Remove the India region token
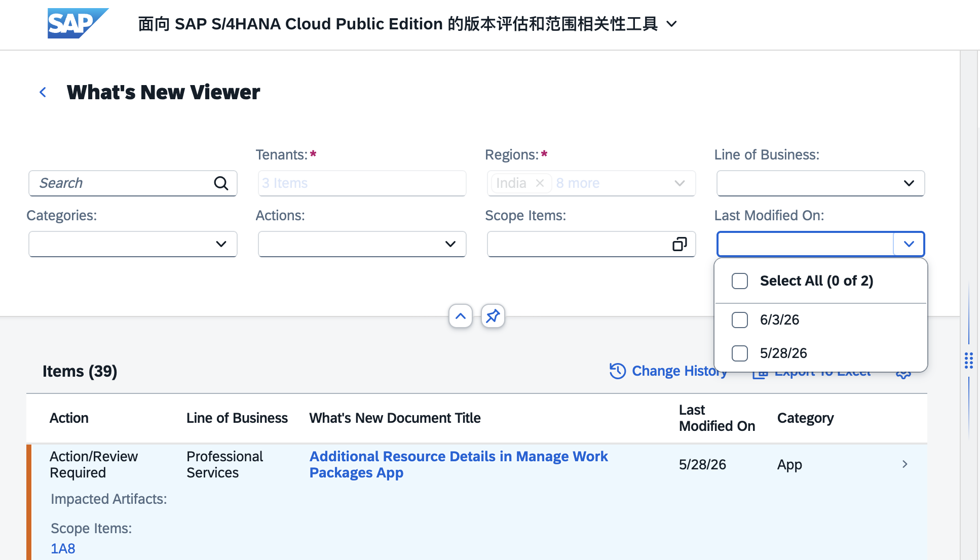Screen dimensions: 980x560 (x=540, y=183)
